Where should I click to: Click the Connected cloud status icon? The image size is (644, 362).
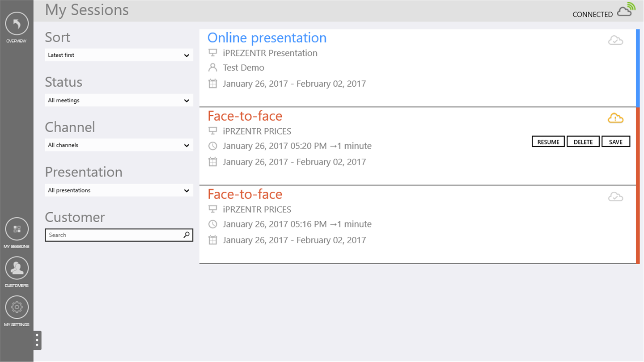coord(626,10)
